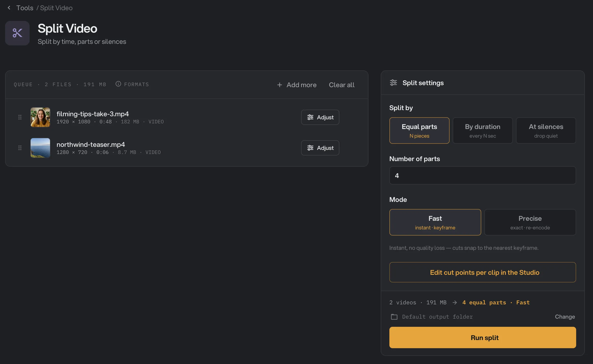The height and width of the screenshot is (364, 593).
Task: Click the drag handle for filming-tips-take-3.mp4
Action: point(20,117)
